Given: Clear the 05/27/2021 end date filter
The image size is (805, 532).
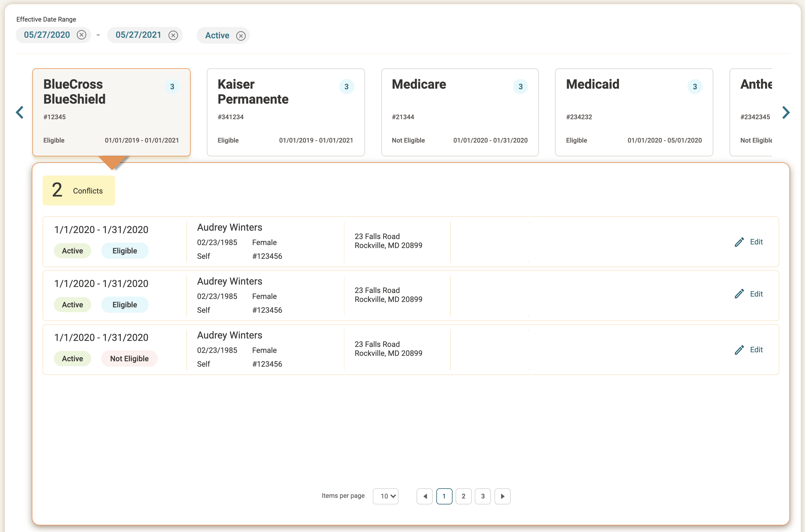Looking at the screenshot, I should coord(173,35).
